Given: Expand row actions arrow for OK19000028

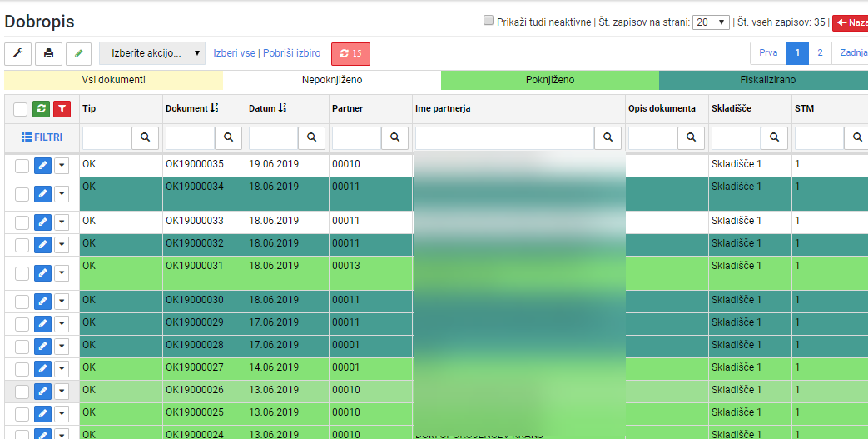Looking at the screenshot, I should click(x=62, y=347).
